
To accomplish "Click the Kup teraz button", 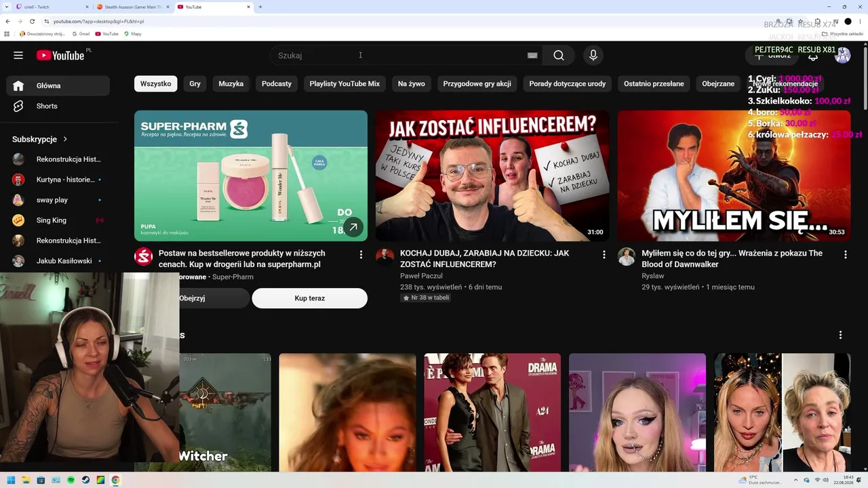I will [x=310, y=298].
